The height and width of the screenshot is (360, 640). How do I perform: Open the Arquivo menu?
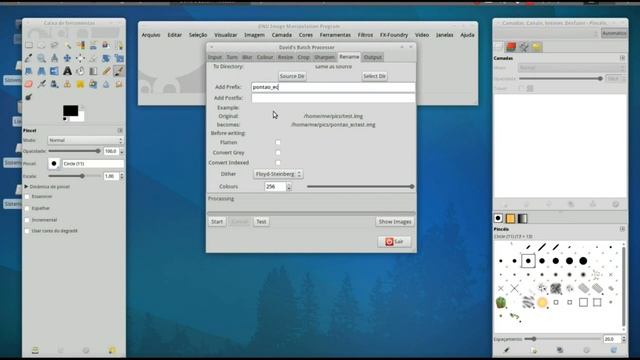(x=151, y=35)
